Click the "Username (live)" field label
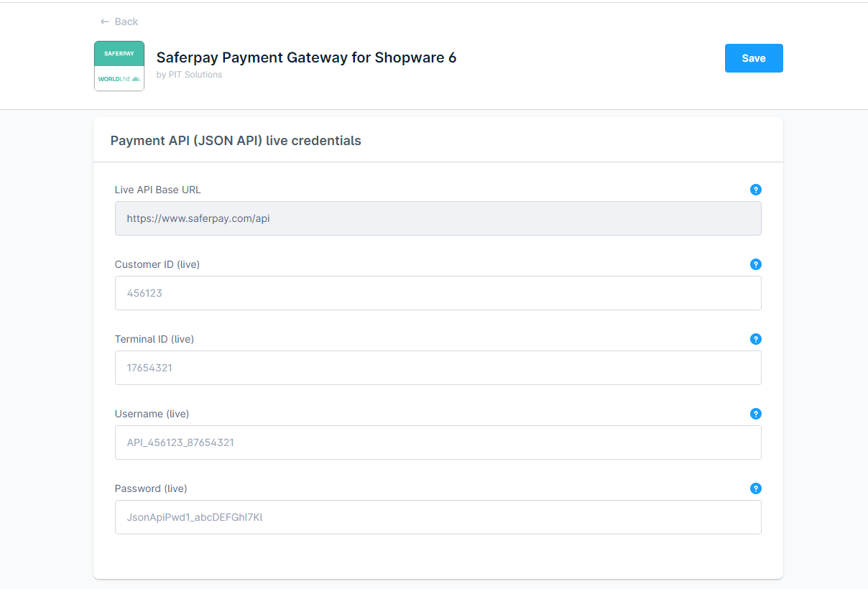This screenshot has width=868, height=589. coord(152,414)
